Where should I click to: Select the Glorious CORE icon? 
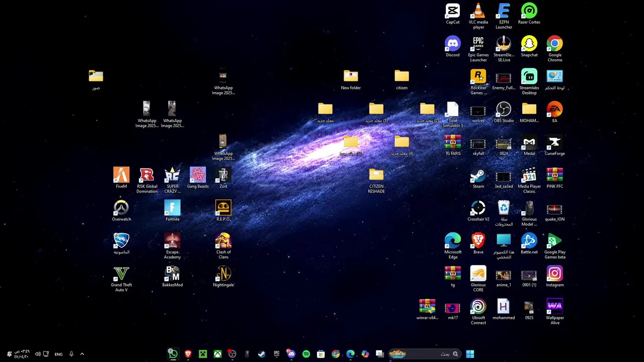point(478,279)
